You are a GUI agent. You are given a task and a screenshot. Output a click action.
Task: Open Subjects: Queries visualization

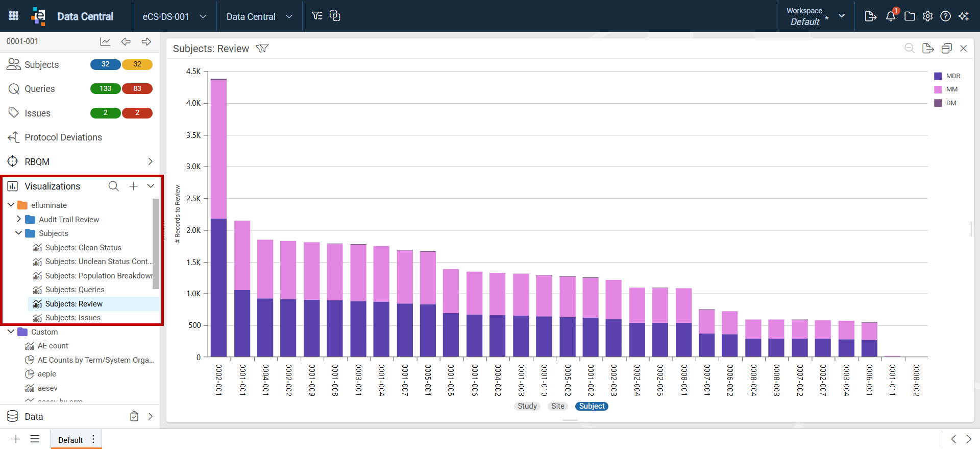point(75,290)
